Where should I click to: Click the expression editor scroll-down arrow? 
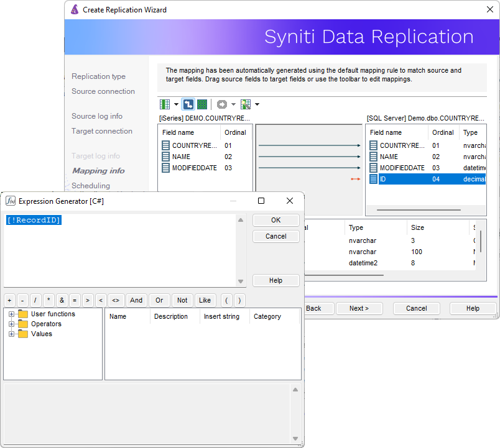coord(241,281)
